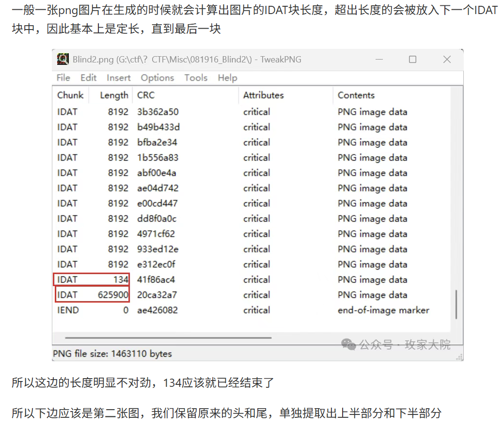The height and width of the screenshot is (428, 504).
Task: Open the Tools menu
Action: (196, 77)
